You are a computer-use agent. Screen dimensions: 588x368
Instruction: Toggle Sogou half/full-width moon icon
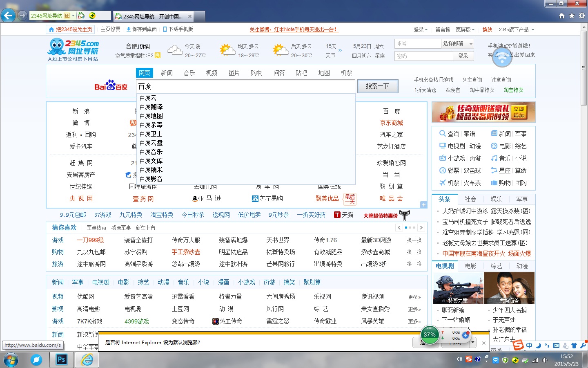[538, 346]
